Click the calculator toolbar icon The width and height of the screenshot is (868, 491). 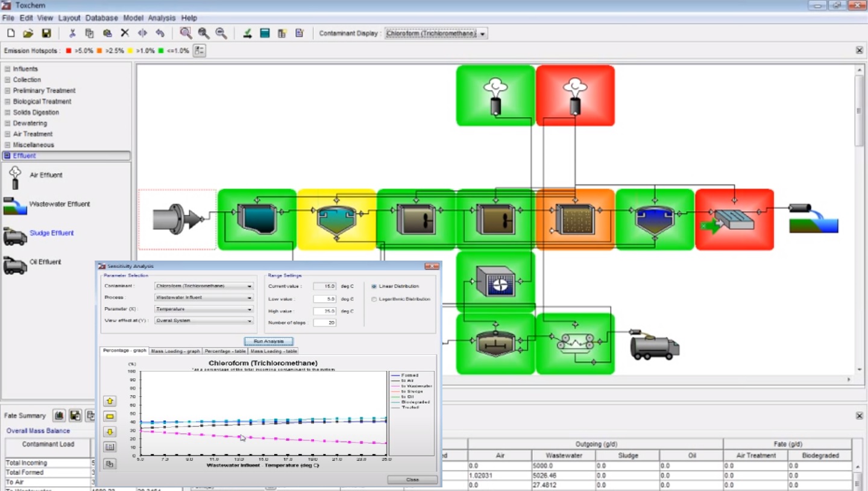click(x=265, y=33)
